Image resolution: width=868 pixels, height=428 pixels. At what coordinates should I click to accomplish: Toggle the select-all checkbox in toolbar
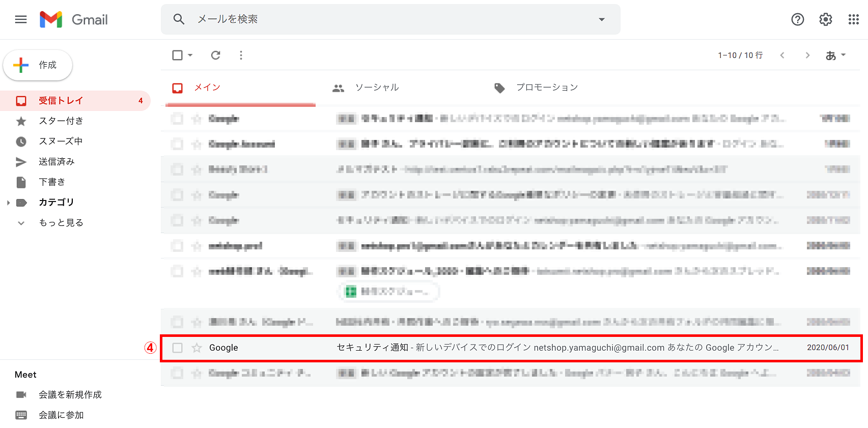click(x=177, y=55)
